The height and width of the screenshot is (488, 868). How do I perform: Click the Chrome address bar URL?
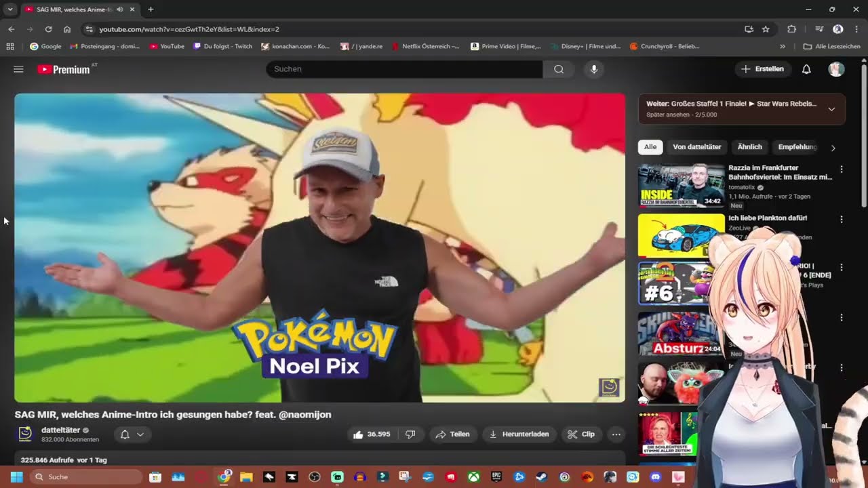(x=189, y=29)
